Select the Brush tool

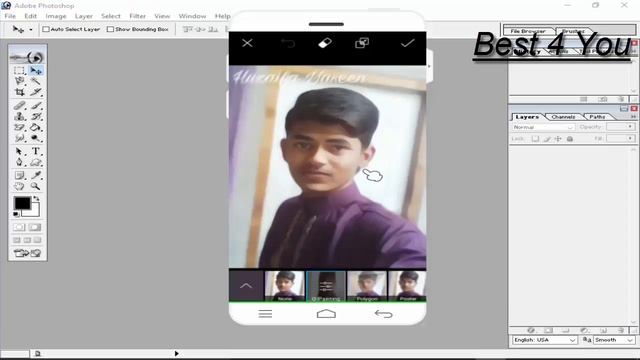[36, 106]
